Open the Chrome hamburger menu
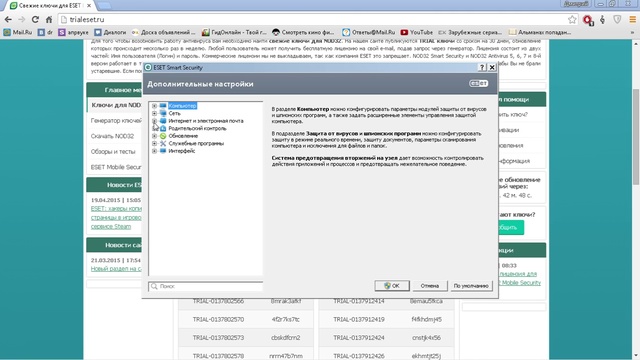Viewport: 640px width, 360px height. coord(632,19)
